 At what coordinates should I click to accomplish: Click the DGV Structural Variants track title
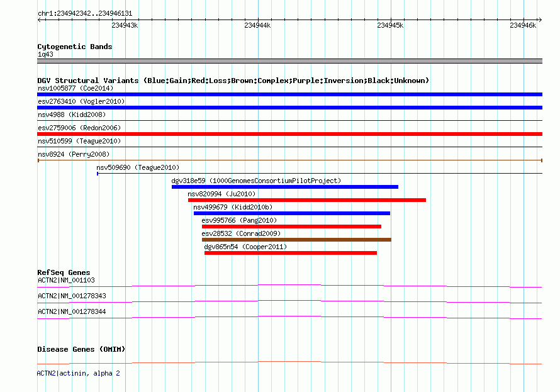(233, 81)
